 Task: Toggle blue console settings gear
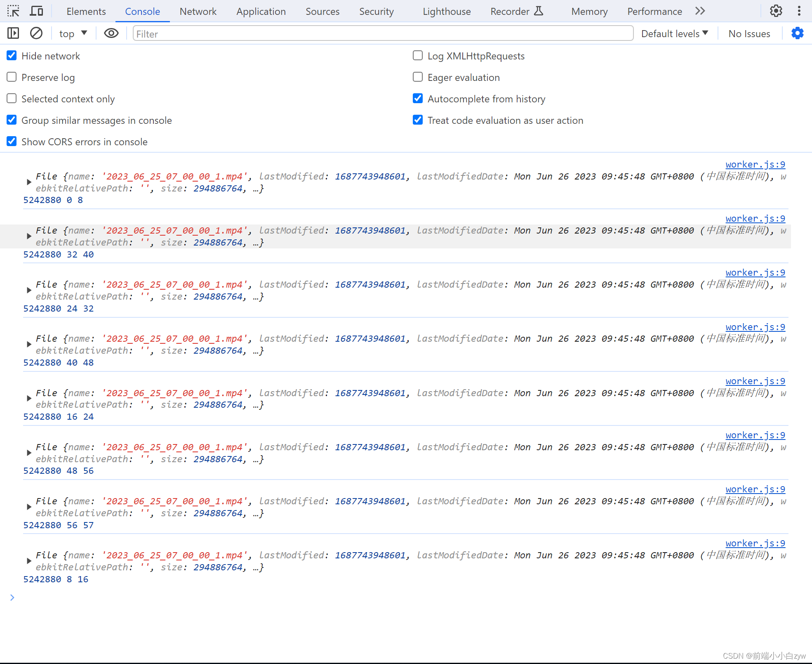(798, 33)
